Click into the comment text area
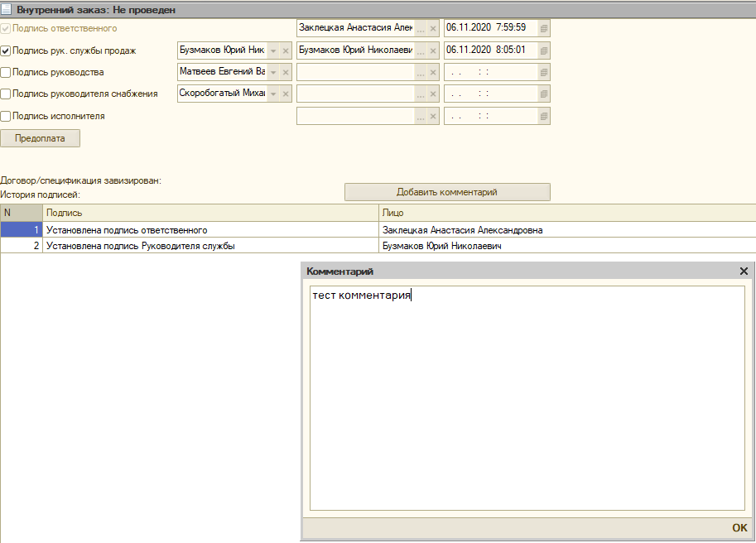The image size is (756, 543). coord(527,398)
